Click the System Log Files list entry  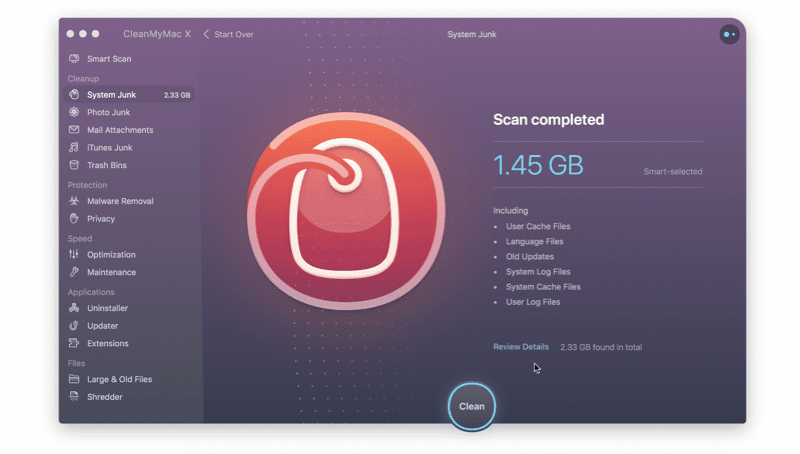[x=538, y=271]
